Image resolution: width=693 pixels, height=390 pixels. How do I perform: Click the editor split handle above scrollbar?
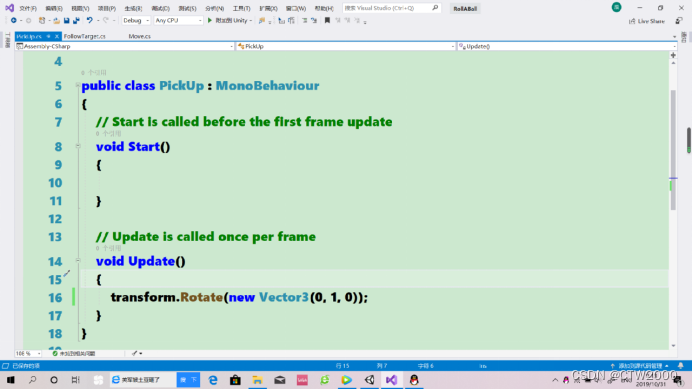[673, 55]
